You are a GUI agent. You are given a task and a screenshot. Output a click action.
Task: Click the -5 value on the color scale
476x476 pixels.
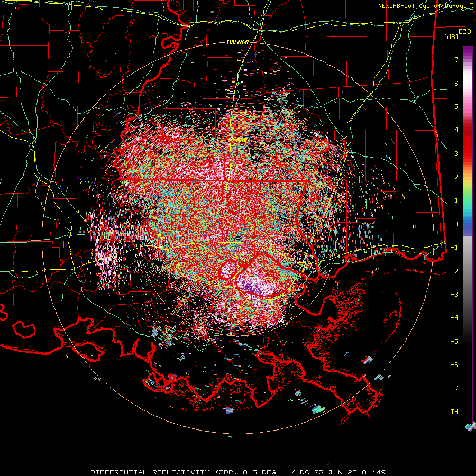coord(454,342)
